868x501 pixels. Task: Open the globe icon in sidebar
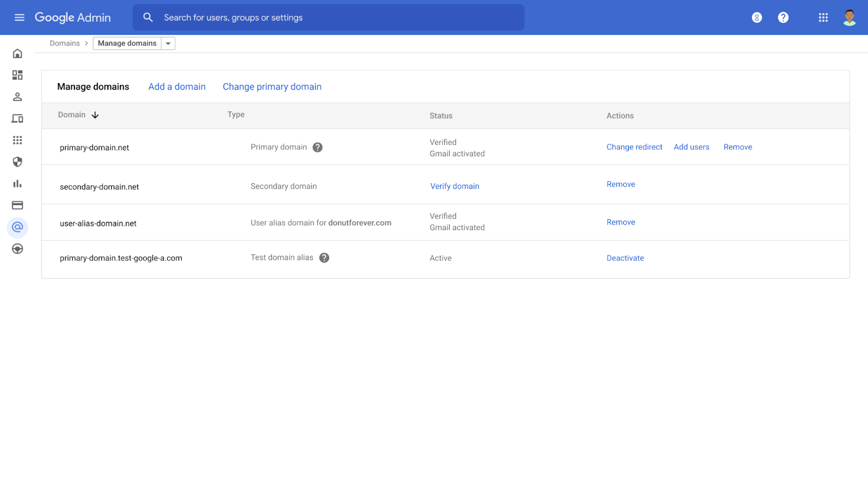tap(17, 249)
